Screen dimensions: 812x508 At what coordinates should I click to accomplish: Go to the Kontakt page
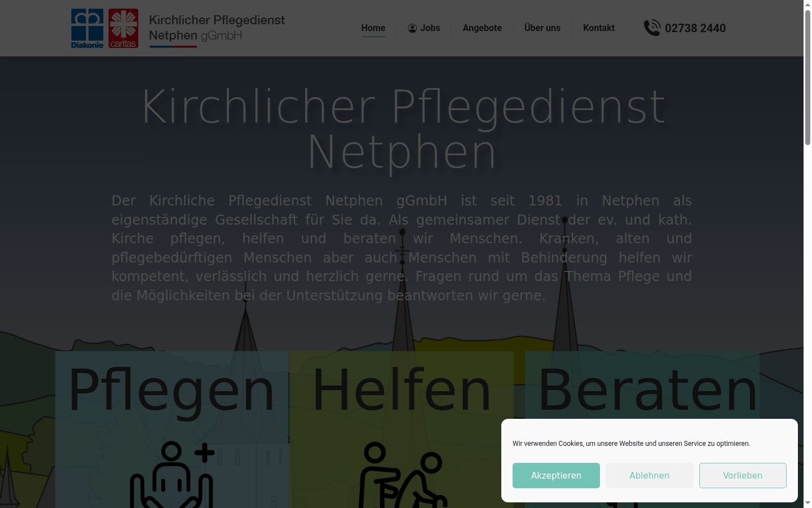[599, 28]
